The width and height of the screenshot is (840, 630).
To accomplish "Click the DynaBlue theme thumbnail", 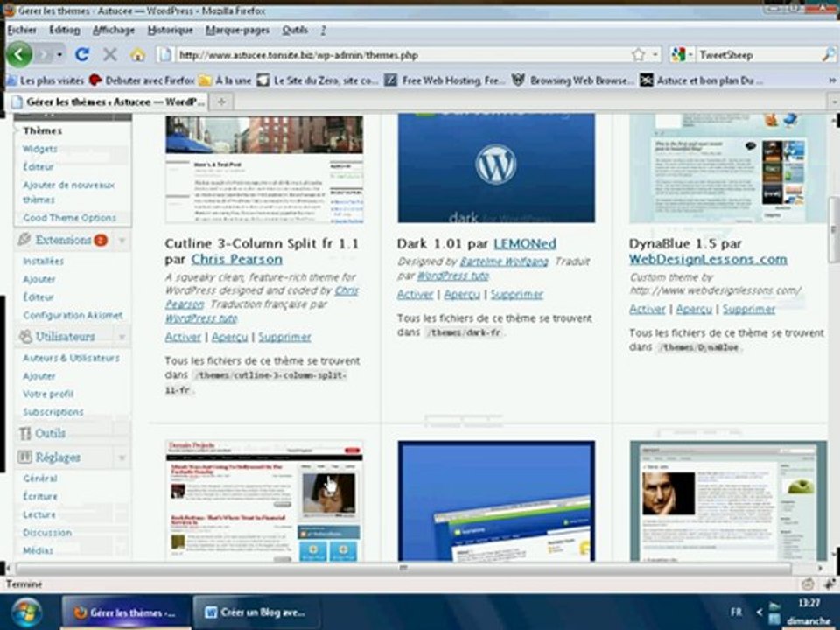I will 727,168.
